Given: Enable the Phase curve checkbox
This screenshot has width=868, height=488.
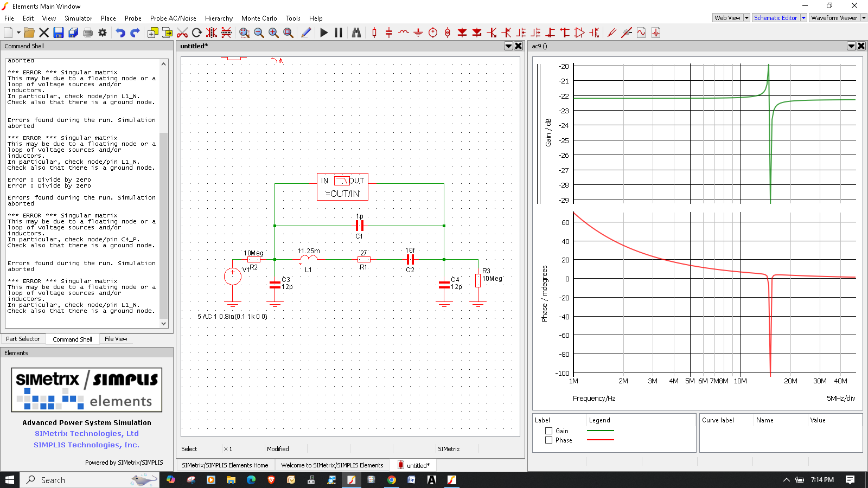Looking at the screenshot, I should tap(548, 440).
